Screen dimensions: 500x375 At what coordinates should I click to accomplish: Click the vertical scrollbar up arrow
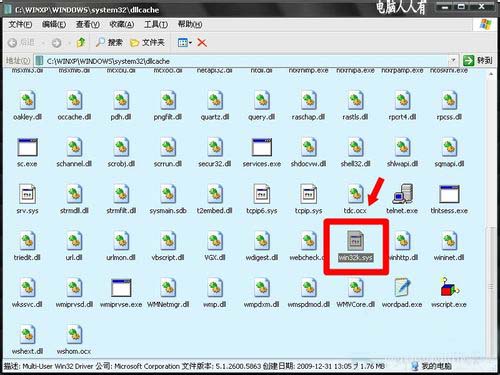pyautogui.click(x=491, y=74)
